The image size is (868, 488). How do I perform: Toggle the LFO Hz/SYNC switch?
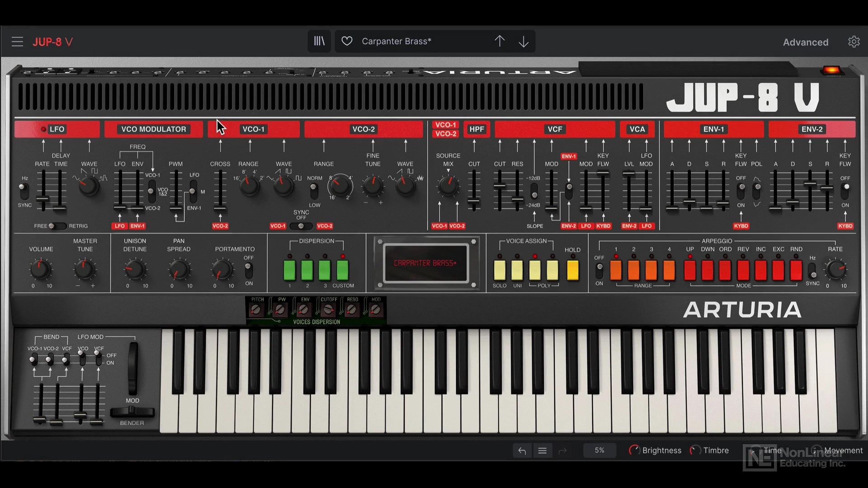(x=24, y=191)
